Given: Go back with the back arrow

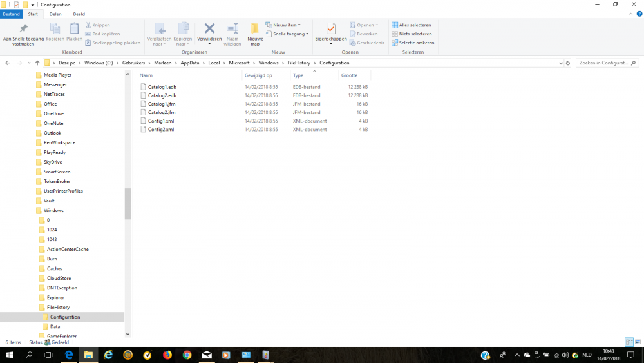Looking at the screenshot, I should 8,63.
